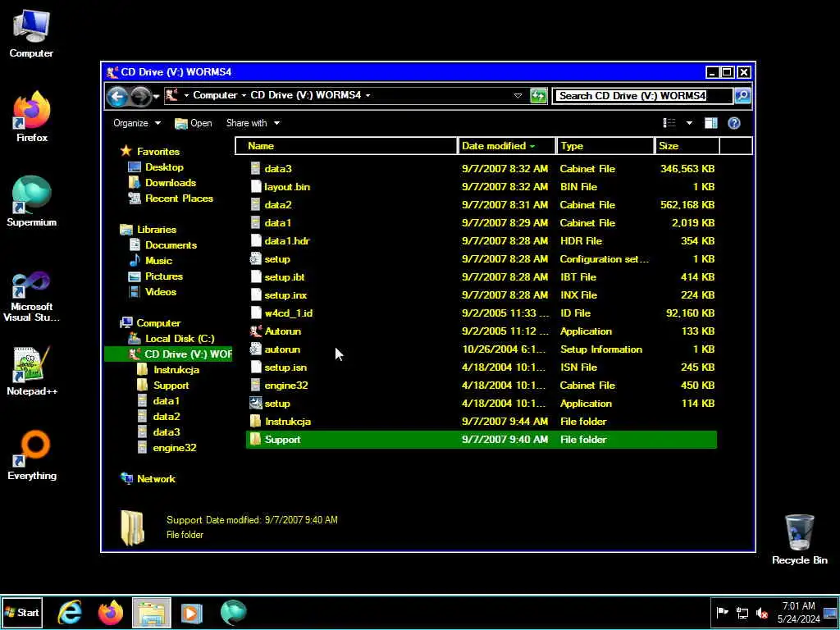Click the Forward navigation arrow
Screen dimensions: 840x630
(141, 96)
